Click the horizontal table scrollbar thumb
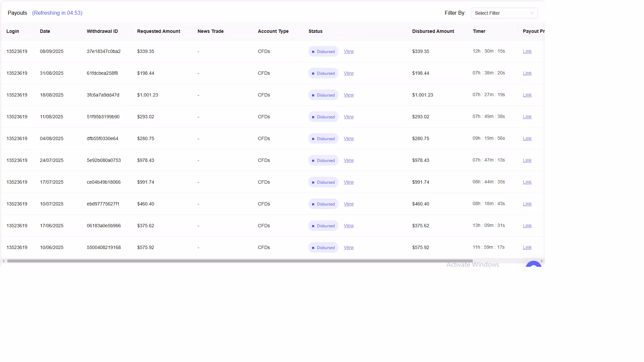The image size is (644, 362). pyautogui.click(x=239, y=261)
